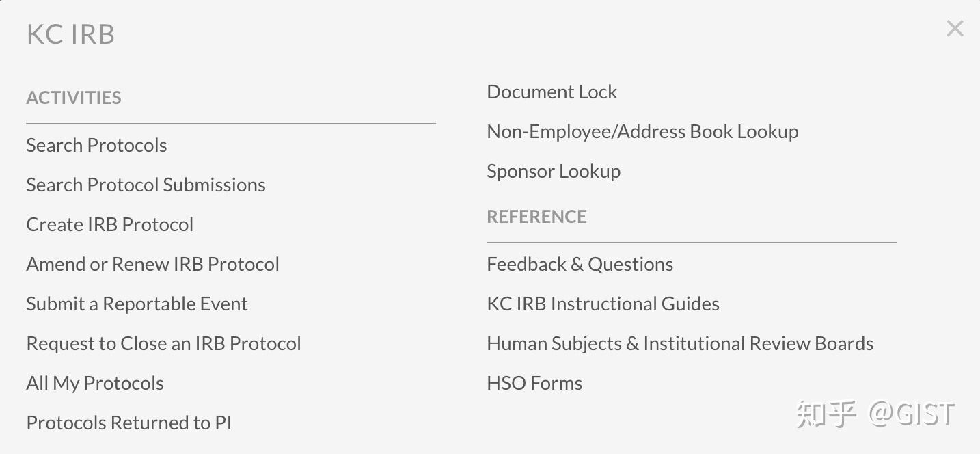Screen dimensions: 980x454
Task: Select Submit a Reportable Event
Action: [x=137, y=304]
